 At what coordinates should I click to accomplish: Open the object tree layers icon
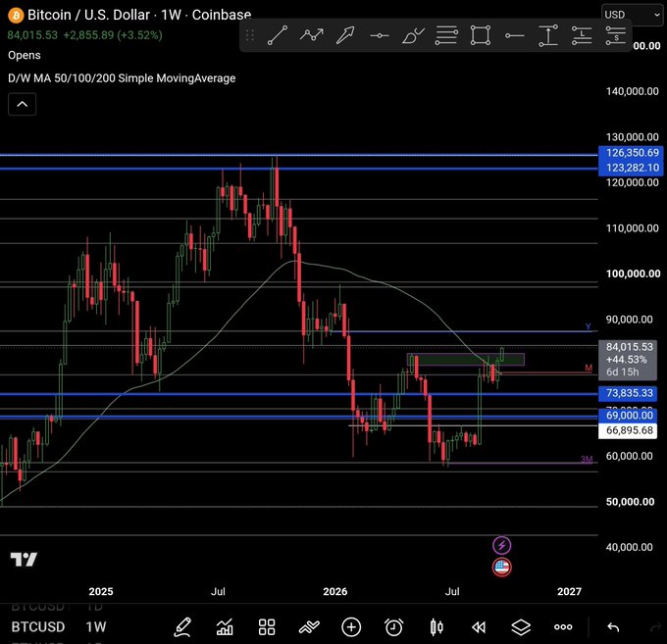[521, 627]
